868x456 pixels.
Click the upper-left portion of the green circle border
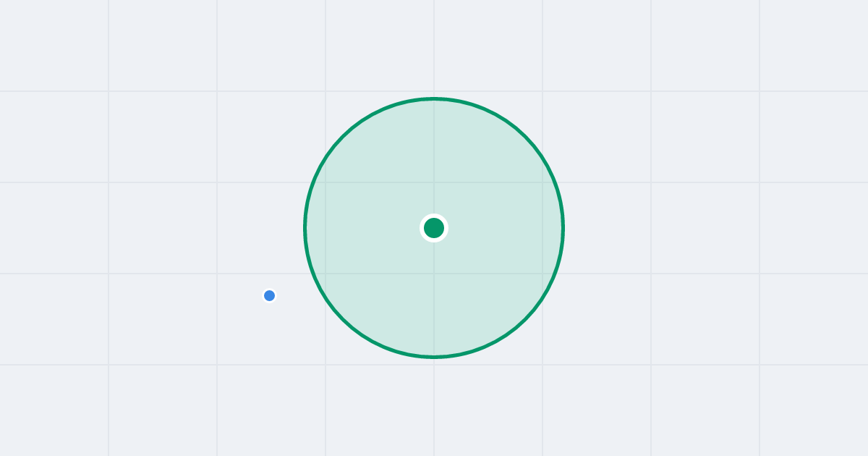(x=343, y=137)
